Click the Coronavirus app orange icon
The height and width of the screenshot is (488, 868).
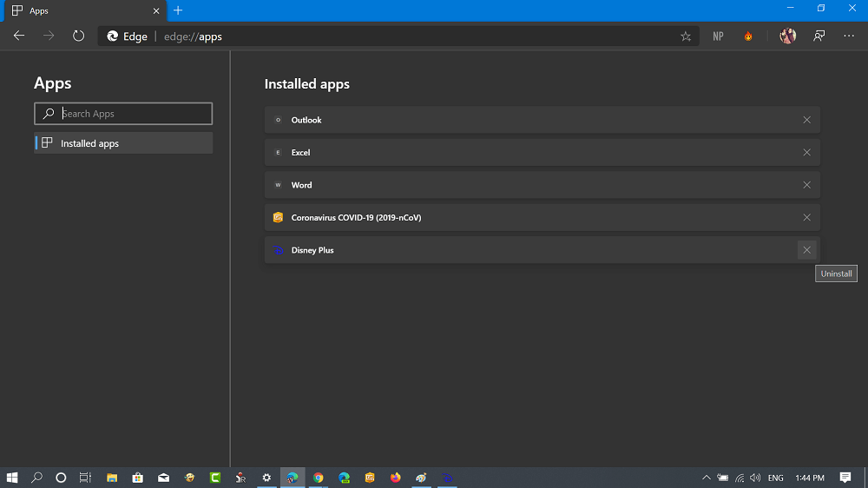[x=278, y=218]
